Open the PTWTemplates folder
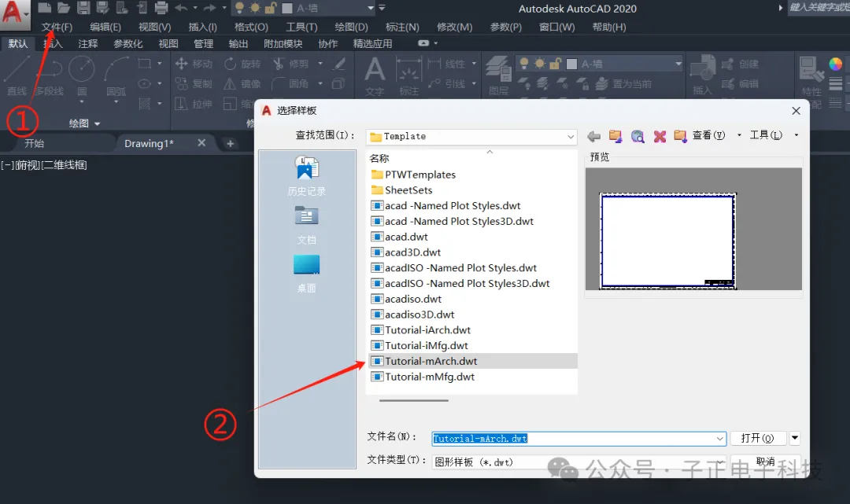850x504 pixels. pos(414,175)
